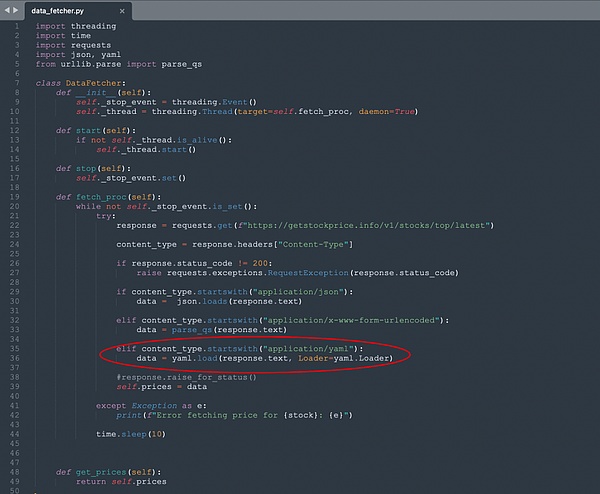
Task: Click the "application/json" string literal
Action: click(x=304, y=291)
